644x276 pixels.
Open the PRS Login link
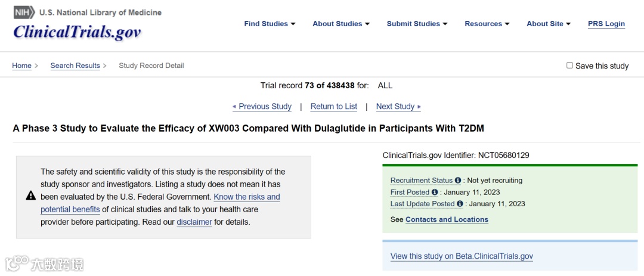606,24
